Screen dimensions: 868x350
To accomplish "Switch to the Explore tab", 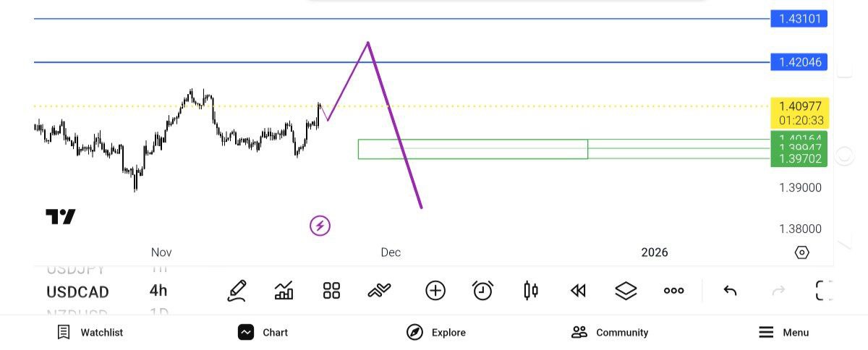I will 436,333.
